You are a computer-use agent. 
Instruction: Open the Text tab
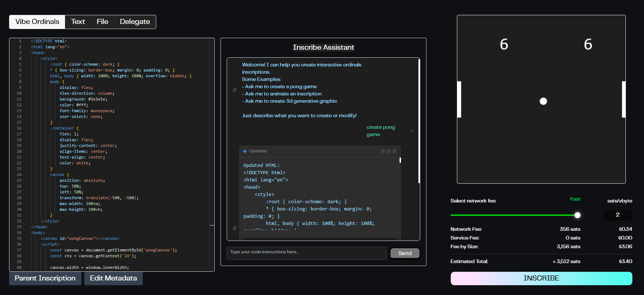(x=78, y=22)
